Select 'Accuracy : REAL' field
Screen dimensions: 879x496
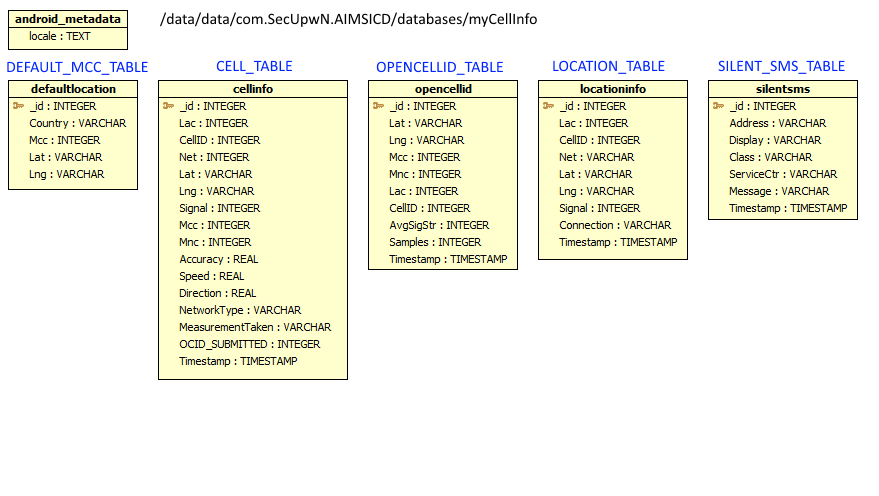click(x=219, y=259)
